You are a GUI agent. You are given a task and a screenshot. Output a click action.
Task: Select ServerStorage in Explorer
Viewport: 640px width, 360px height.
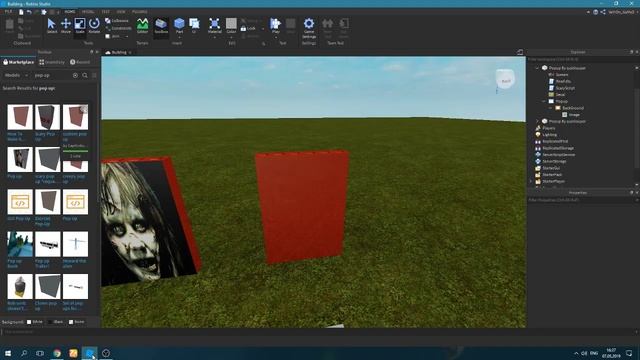pyautogui.click(x=554, y=161)
